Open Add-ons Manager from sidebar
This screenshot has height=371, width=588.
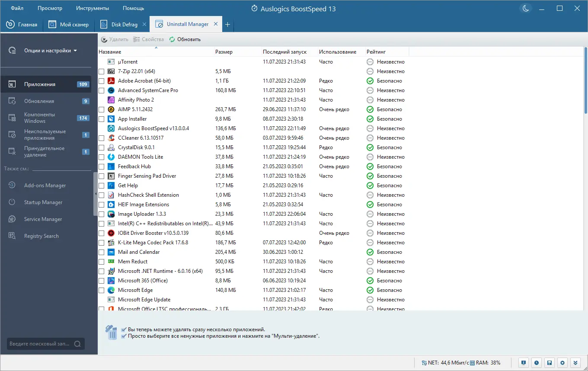tap(45, 185)
